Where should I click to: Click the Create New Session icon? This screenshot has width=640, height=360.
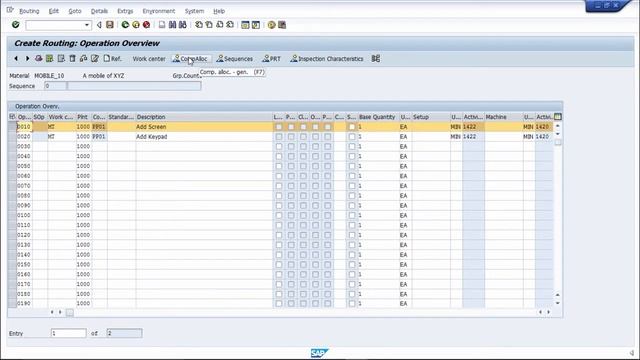pyautogui.click(x=245, y=25)
